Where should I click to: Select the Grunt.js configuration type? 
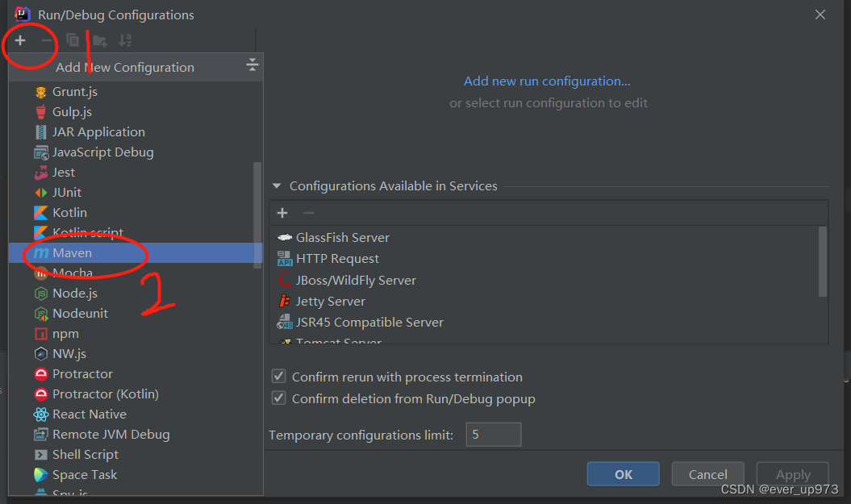[136, 92]
